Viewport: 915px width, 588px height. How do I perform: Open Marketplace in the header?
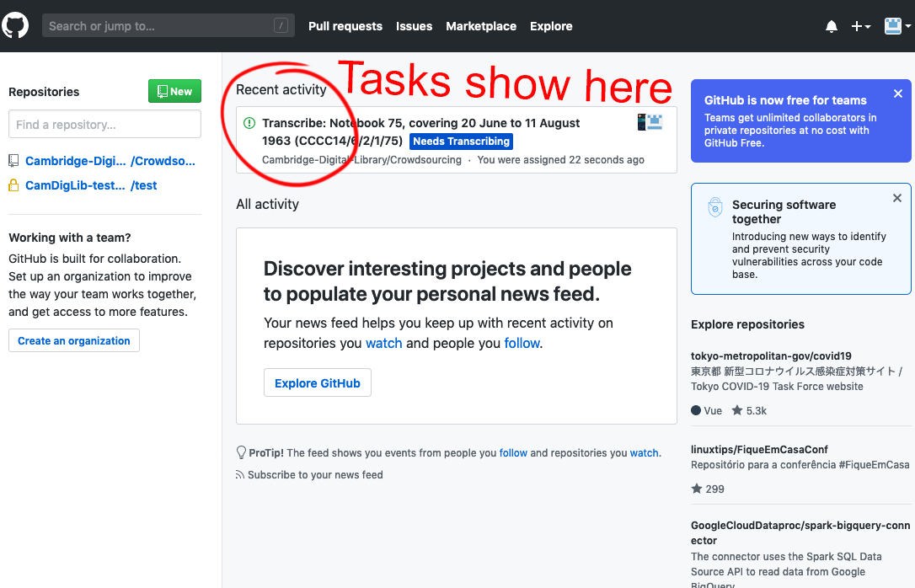coord(481,26)
